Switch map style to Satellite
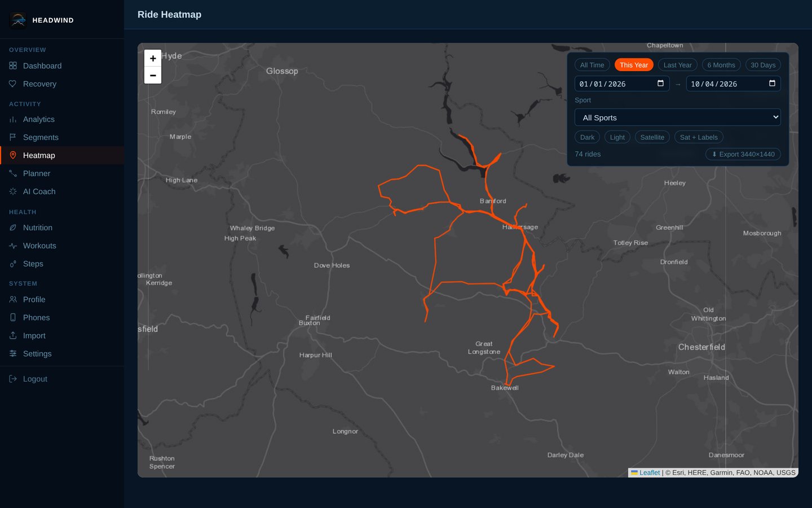Image resolution: width=812 pixels, height=508 pixels. [652, 137]
